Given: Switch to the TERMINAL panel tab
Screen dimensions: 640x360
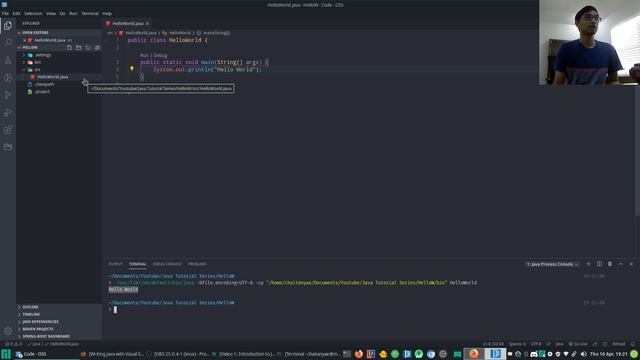Looking at the screenshot, I should pyautogui.click(x=138, y=264).
